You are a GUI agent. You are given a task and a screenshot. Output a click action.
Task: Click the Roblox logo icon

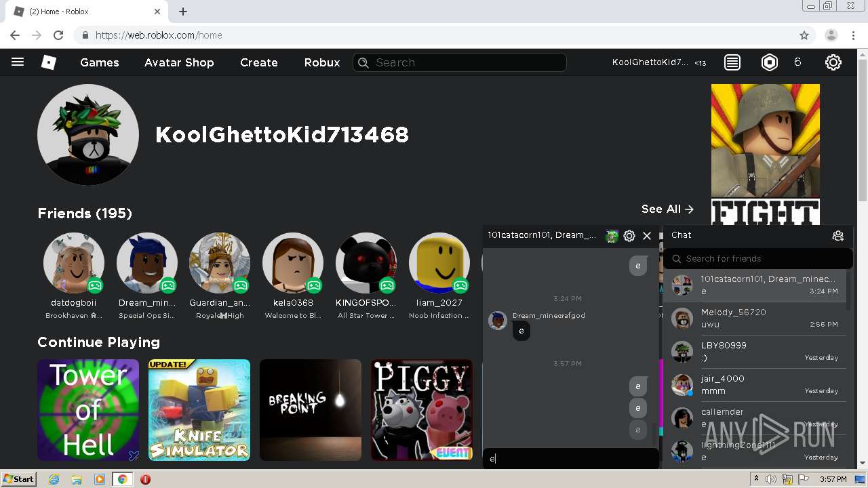point(49,62)
